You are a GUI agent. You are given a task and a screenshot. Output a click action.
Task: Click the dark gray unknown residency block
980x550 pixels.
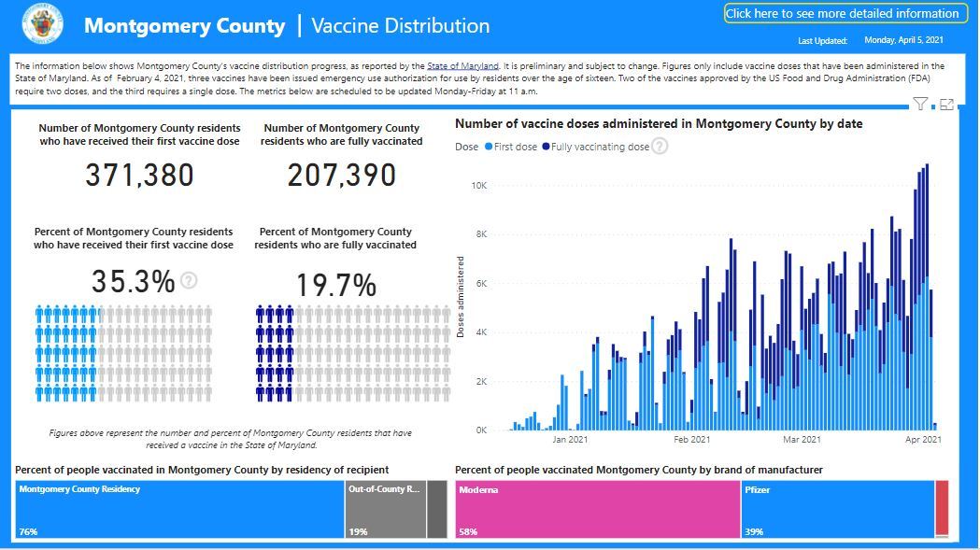point(437,510)
